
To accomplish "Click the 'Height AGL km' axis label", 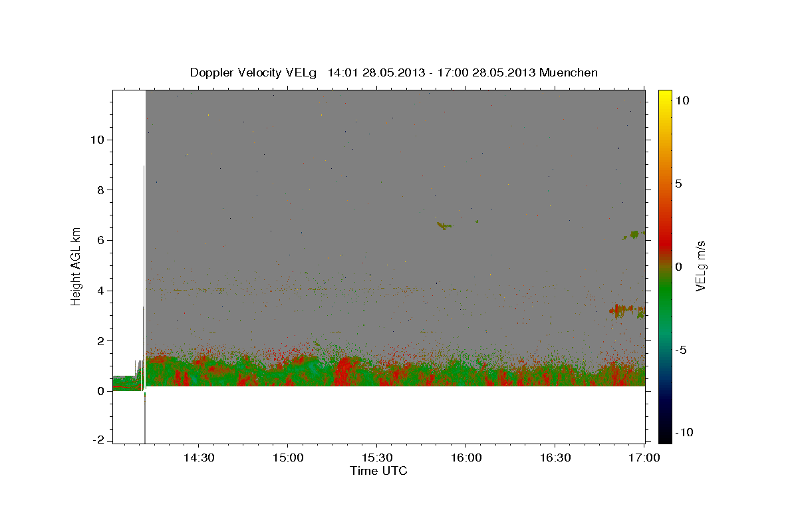I will coord(76,266).
